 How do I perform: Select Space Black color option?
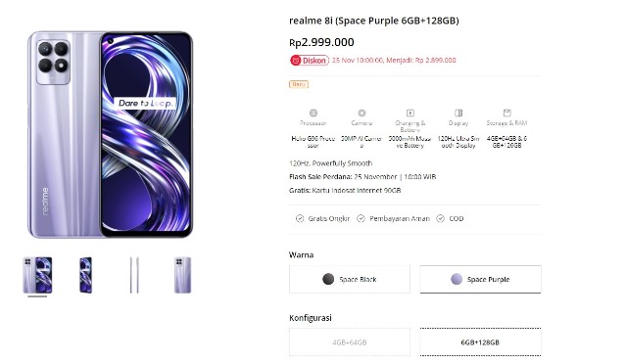350,279
